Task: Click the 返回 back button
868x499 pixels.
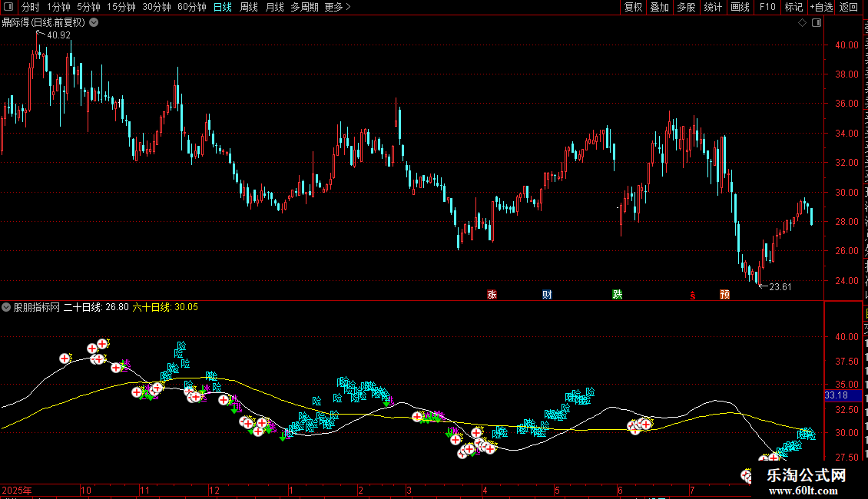Action: coord(848,7)
